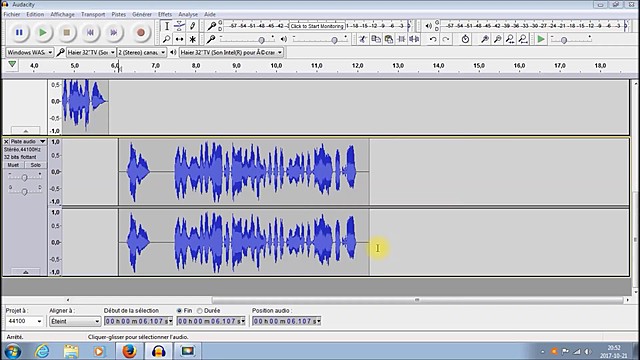640x360 pixels.
Task: Open Firefox from the taskbar
Action: click(129, 351)
